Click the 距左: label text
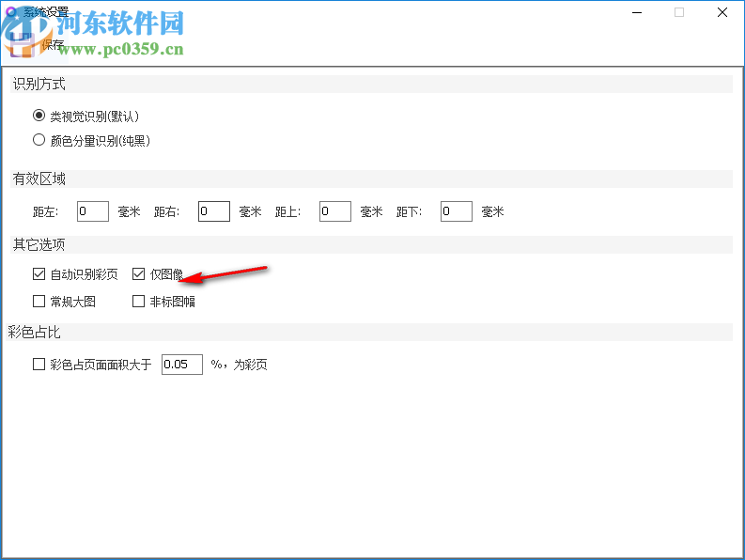The image size is (745, 560). click(46, 212)
